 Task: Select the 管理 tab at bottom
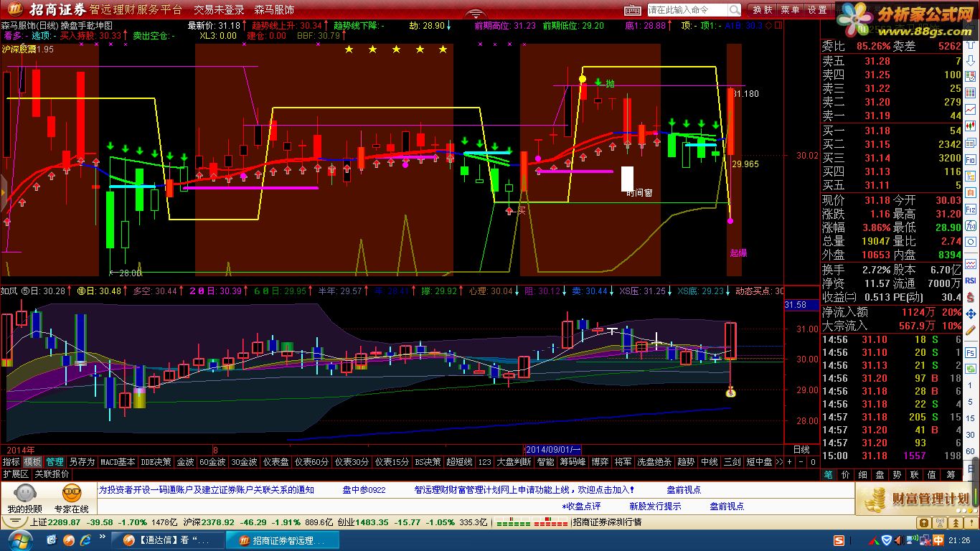point(55,462)
